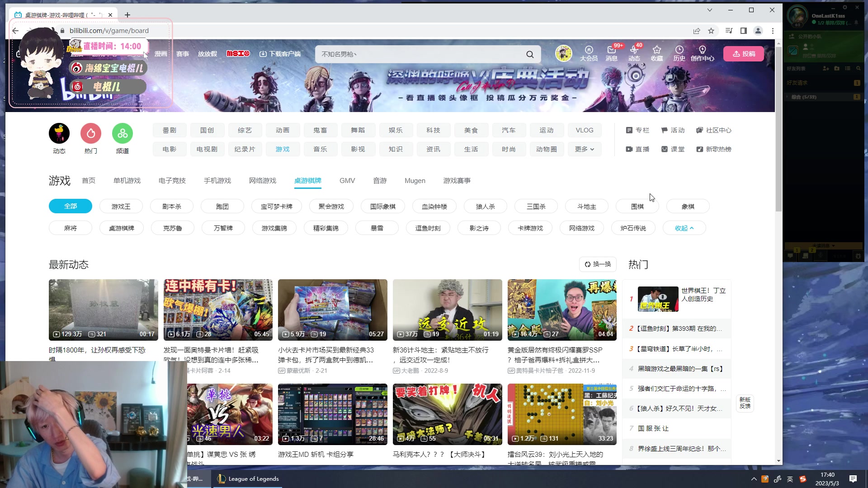Switch to 单机游戏 tab
The height and width of the screenshot is (488, 868).
pos(127,180)
